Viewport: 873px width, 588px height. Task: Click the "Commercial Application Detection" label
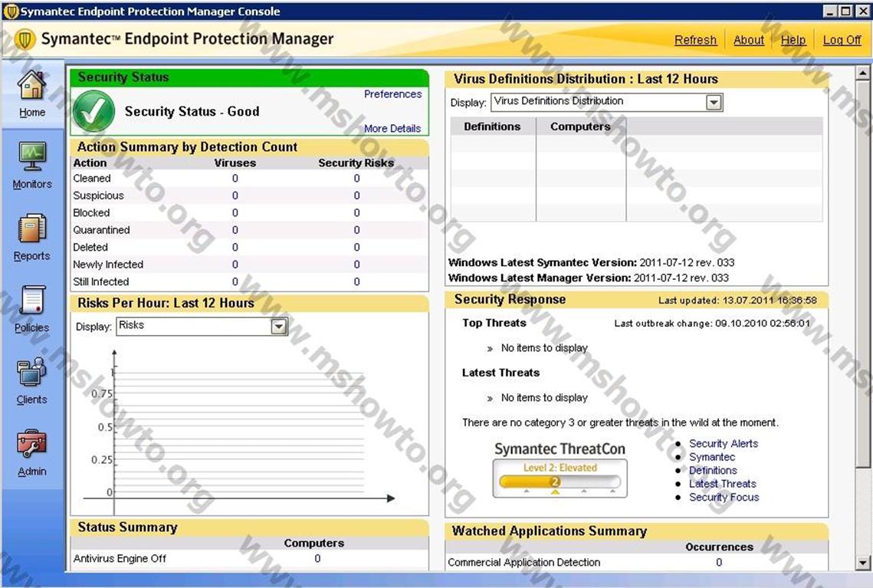524,563
